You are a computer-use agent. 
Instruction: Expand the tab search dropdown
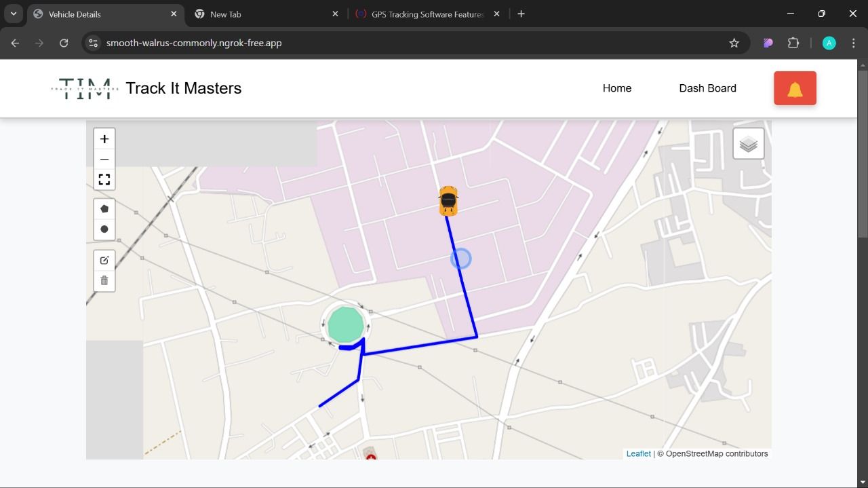click(x=14, y=14)
